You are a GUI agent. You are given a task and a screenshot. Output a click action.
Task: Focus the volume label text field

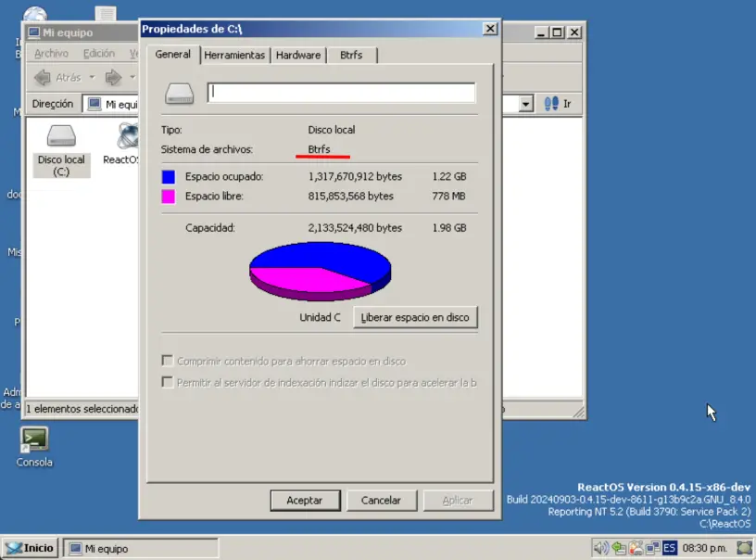[341, 92]
